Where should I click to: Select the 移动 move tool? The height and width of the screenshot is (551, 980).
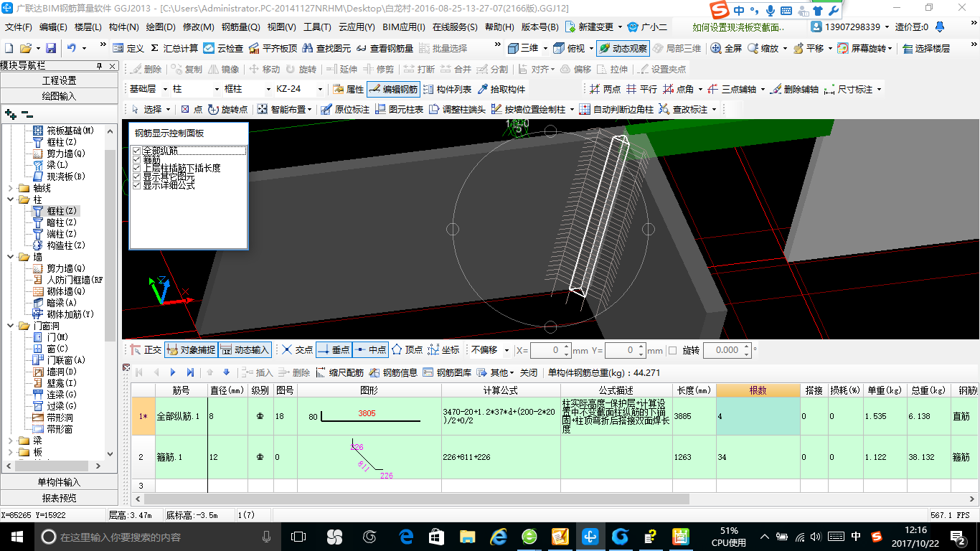(264, 70)
